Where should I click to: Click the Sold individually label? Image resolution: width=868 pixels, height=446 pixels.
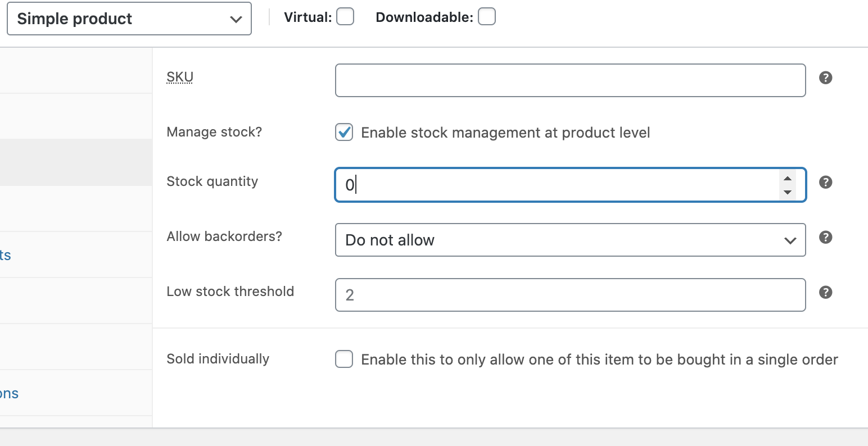218,359
